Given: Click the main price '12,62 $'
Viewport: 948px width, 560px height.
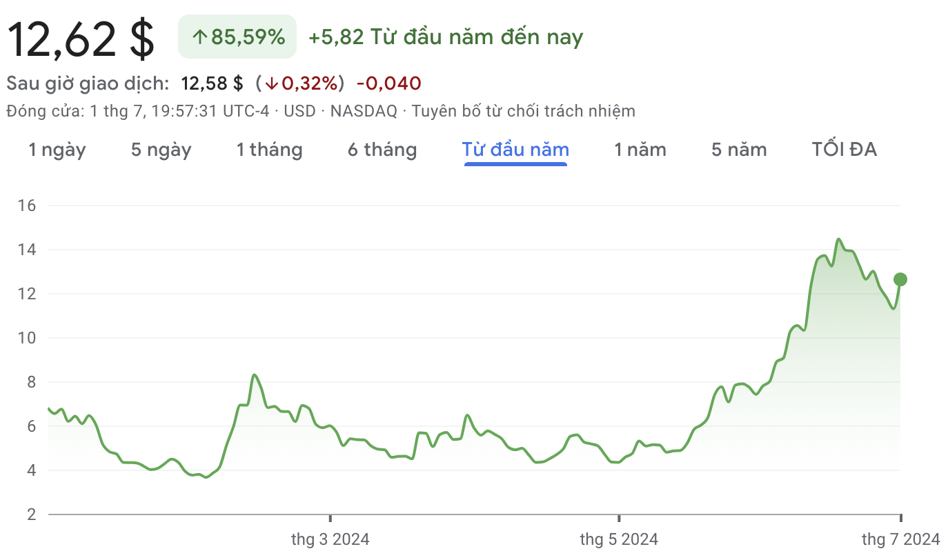Looking at the screenshot, I should click(81, 39).
